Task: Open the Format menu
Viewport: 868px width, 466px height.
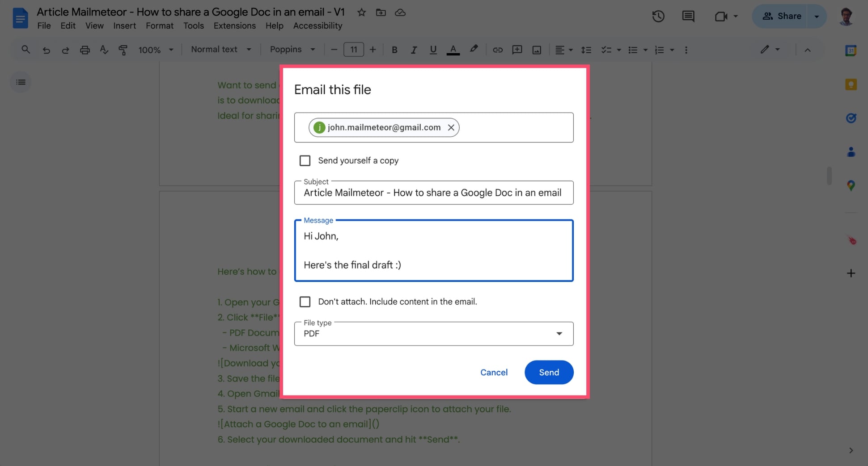Action: tap(159, 25)
